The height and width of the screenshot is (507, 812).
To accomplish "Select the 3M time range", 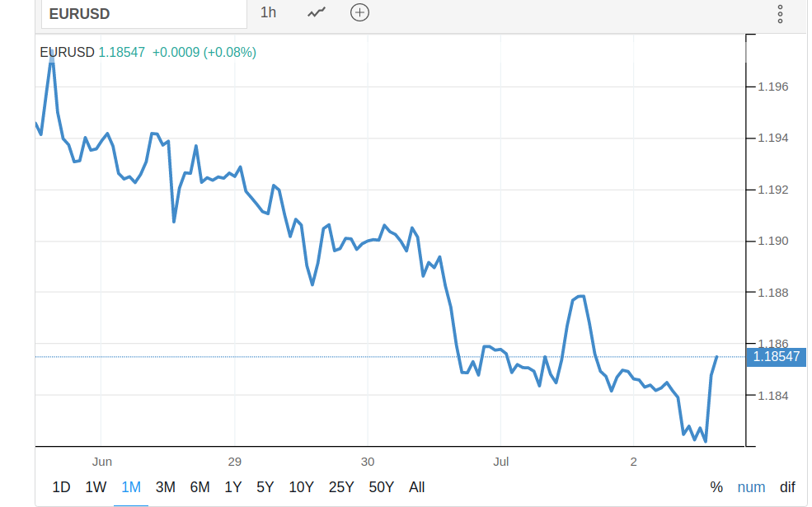I will 166,487.
